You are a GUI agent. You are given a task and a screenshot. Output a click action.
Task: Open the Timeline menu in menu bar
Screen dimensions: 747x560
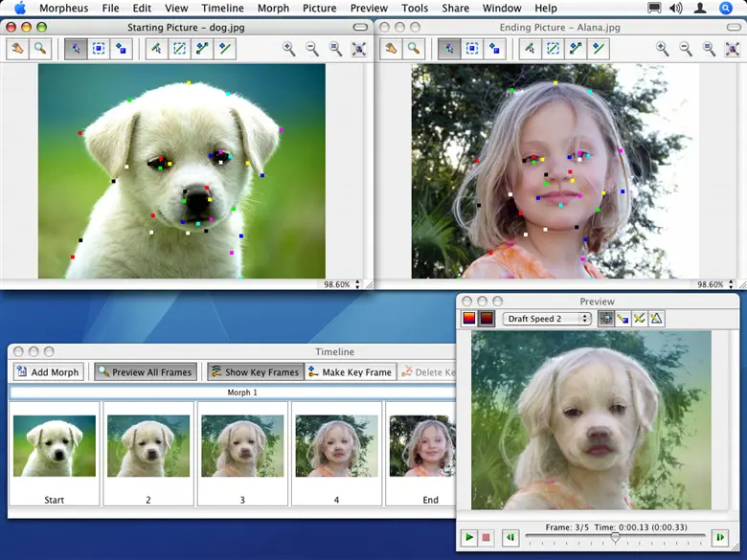click(x=222, y=8)
